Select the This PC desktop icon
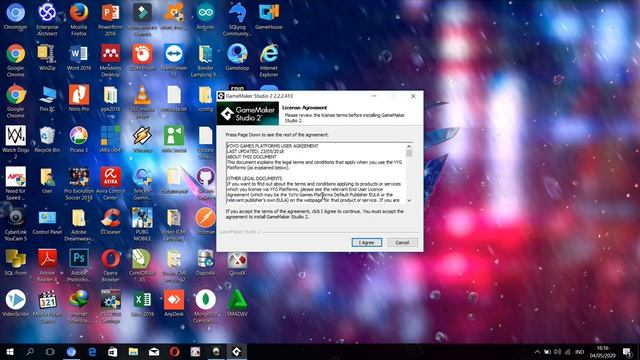 (x=47, y=99)
